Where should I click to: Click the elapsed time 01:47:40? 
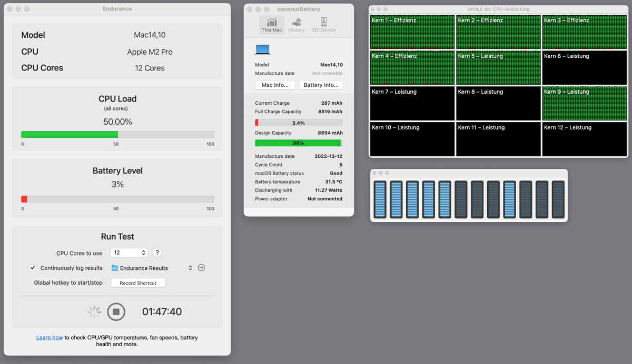click(x=162, y=312)
